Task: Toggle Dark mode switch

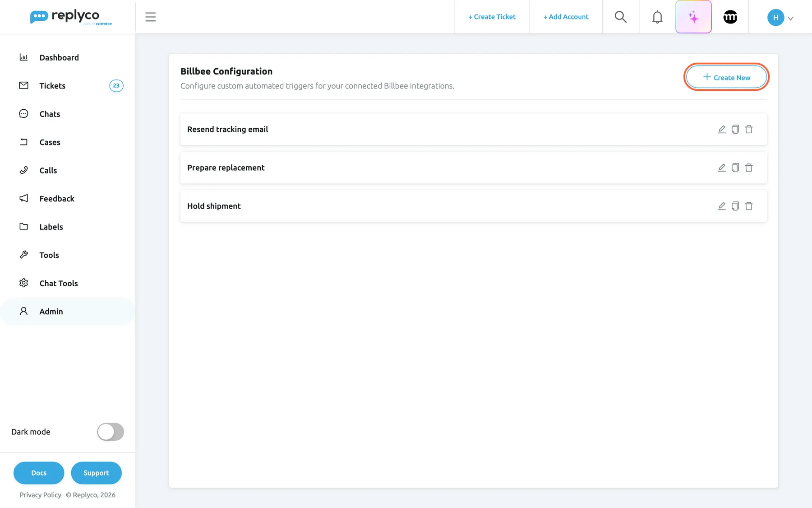Action: tap(111, 432)
